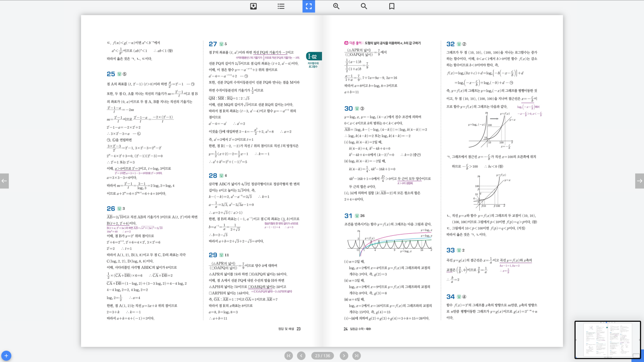Image resolution: width=644 pixels, height=362 pixels.
Task: Click the zoom-in magnifier with plus sign
Action: coord(336,6)
